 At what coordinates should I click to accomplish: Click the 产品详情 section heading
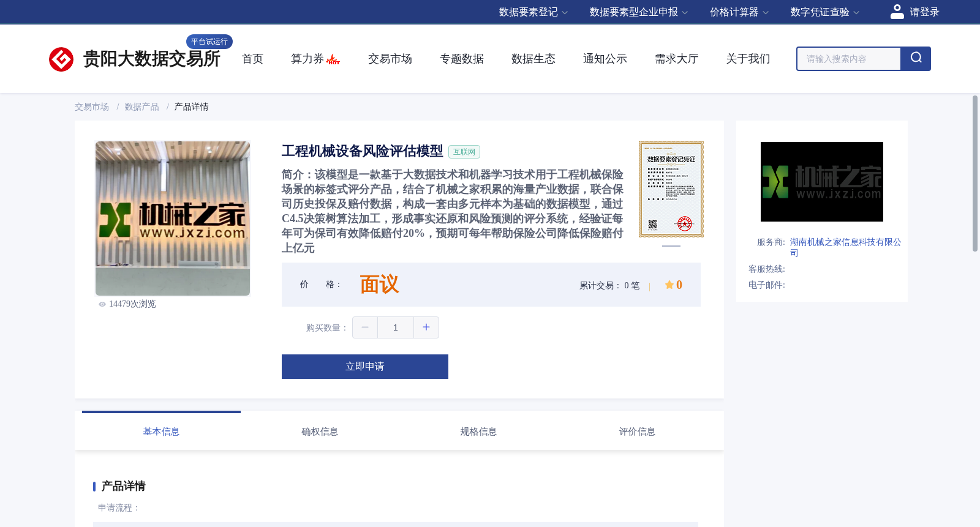tap(123, 486)
